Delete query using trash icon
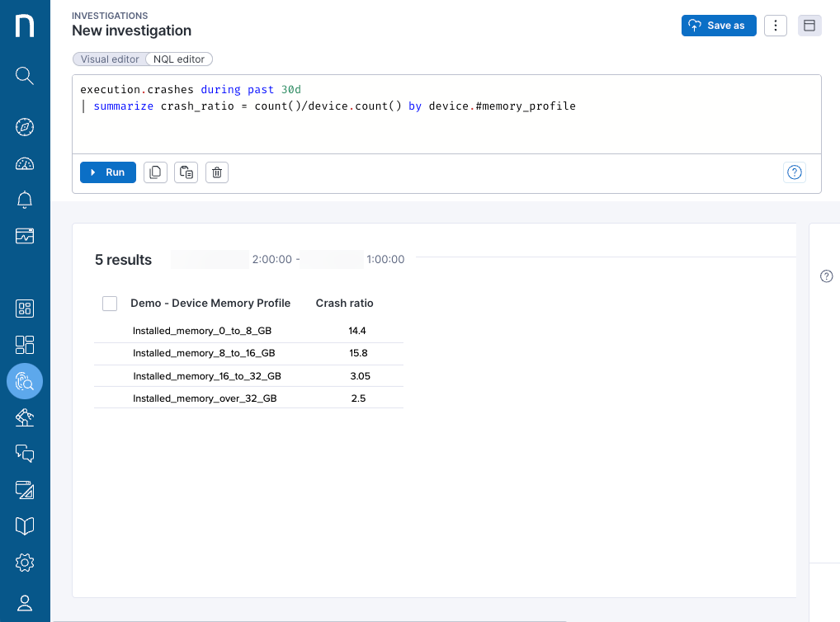 [x=216, y=172]
